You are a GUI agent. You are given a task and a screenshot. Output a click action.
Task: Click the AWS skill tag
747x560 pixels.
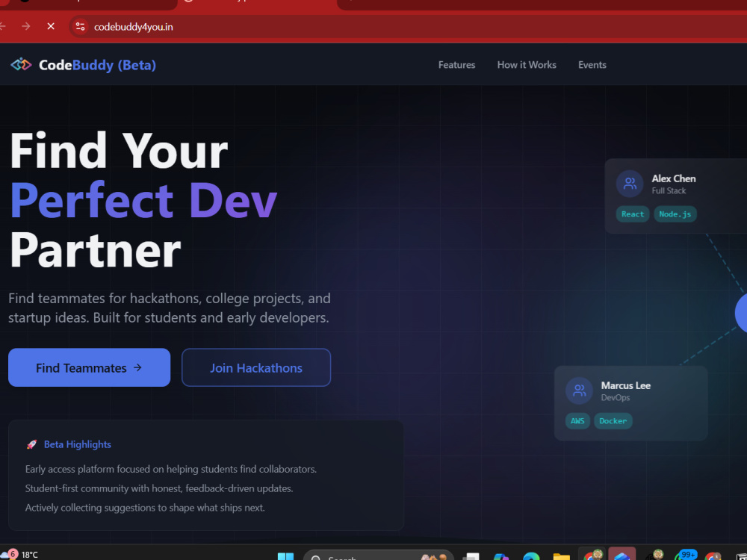pyautogui.click(x=577, y=421)
